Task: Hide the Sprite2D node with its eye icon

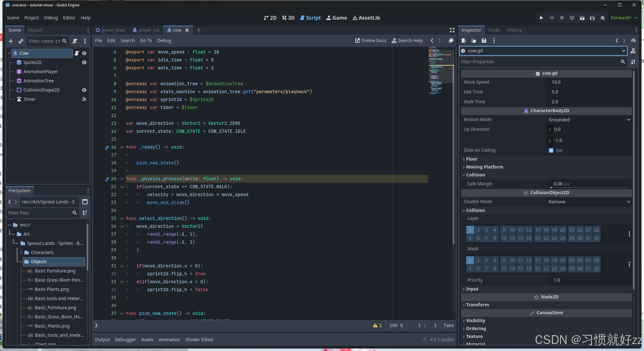Action: click(84, 62)
